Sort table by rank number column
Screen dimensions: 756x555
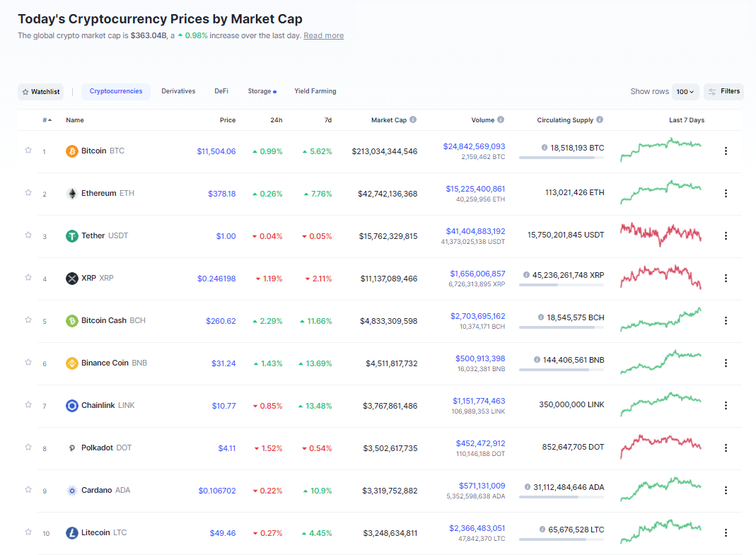pos(47,120)
